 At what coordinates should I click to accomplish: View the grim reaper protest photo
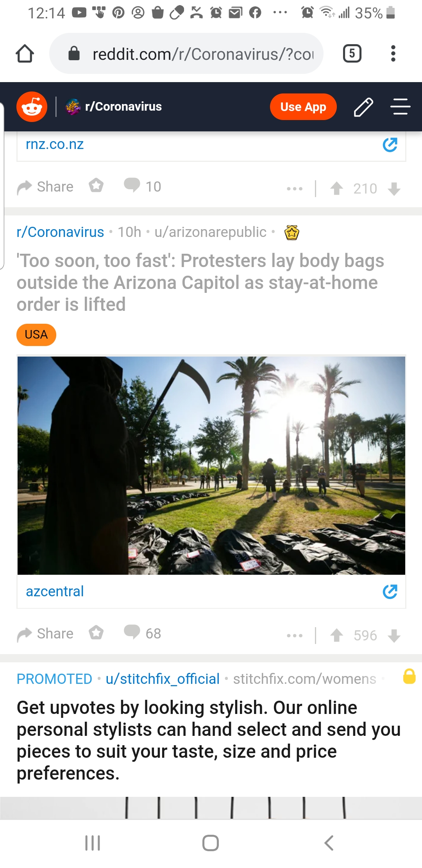pos(211,465)
